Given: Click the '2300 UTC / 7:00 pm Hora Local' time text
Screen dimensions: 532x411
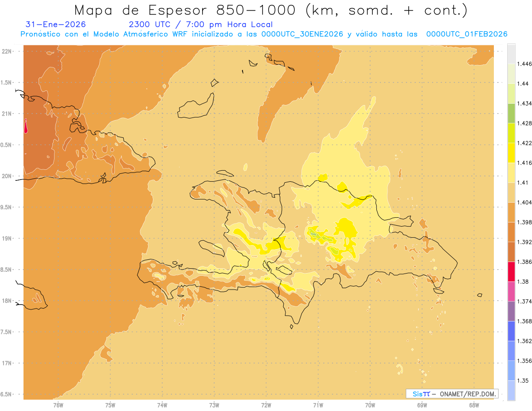Looking at the screenshot, I should (x=200, y=25).
